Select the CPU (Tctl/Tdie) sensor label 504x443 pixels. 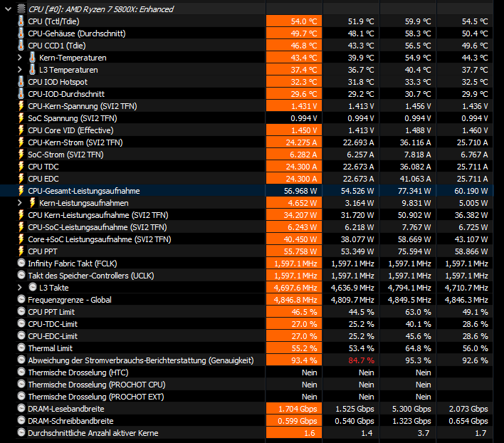[x=53, y=21]
